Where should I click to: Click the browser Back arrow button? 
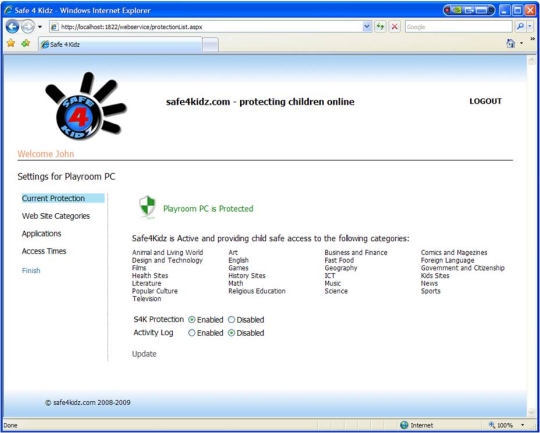(x=12, y=27)
